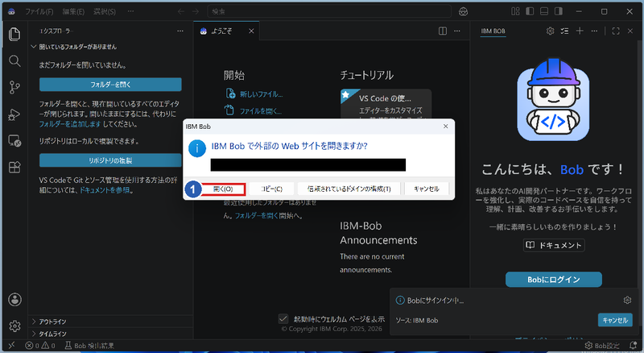Maximize the IBM BOB panel
Viewport: 644px width, 353px height.
tap(616, 31)
